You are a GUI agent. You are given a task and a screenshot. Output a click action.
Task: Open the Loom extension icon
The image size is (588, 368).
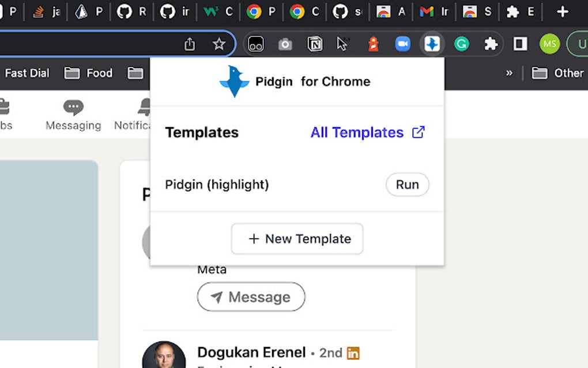255,44
